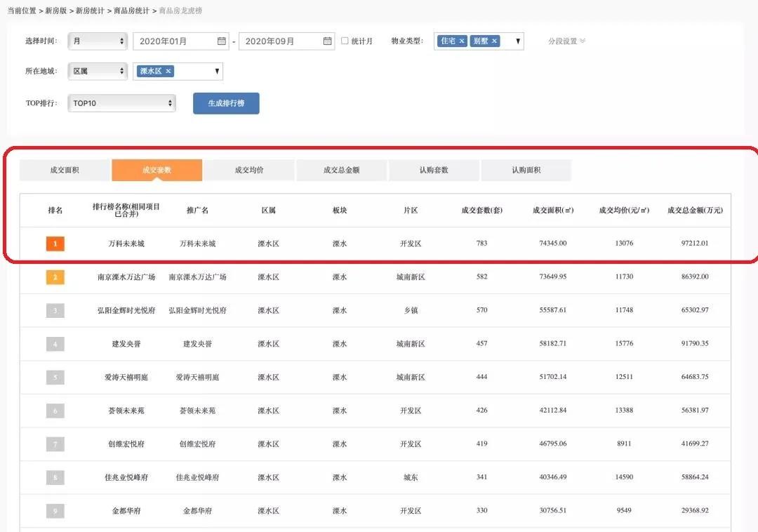Open the 认购套数 tab
Screen dimensions: 758x532
434,170
